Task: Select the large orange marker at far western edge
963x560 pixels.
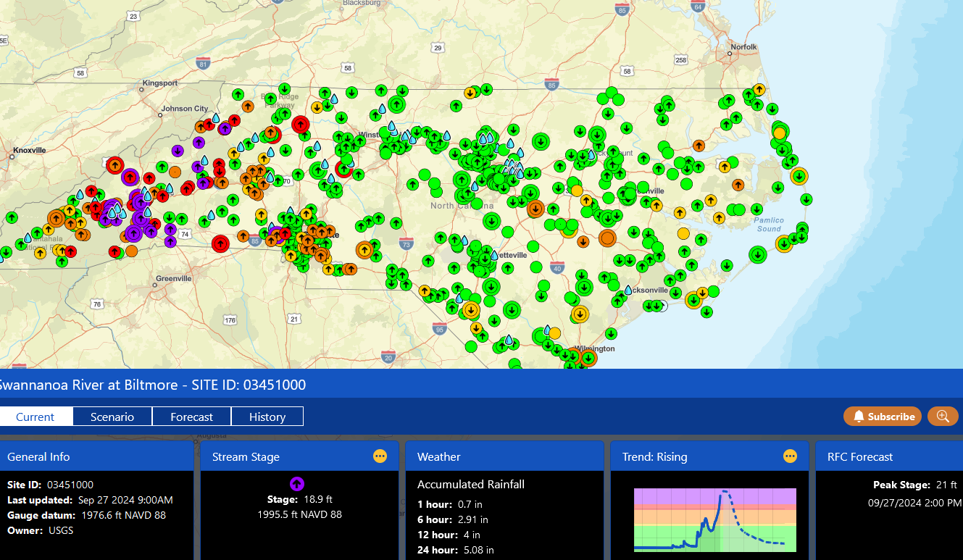Action: coord(56,217)
